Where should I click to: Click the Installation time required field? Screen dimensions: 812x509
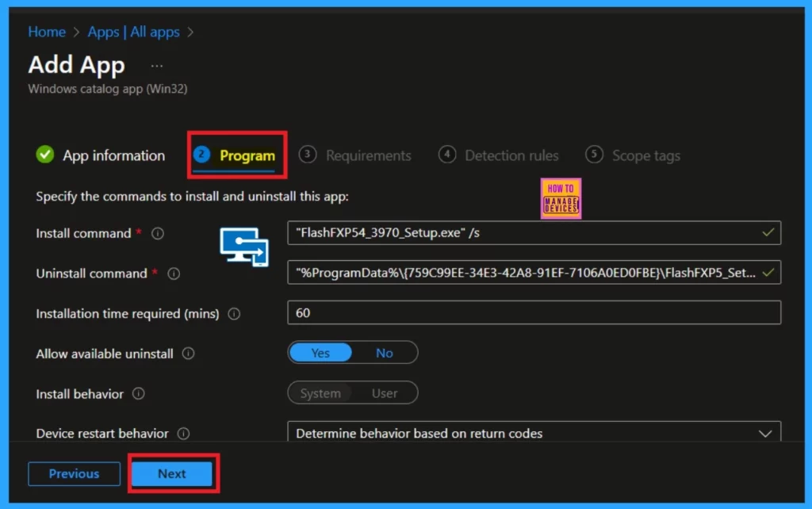pos(534,312)
